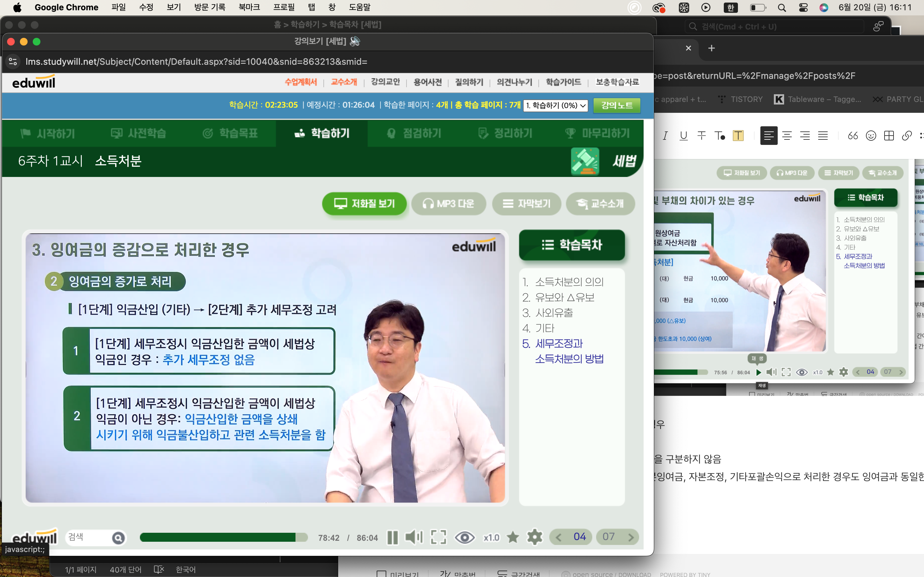
Task: Toggle underline formatting in the editor
Action: coord(683,136)
